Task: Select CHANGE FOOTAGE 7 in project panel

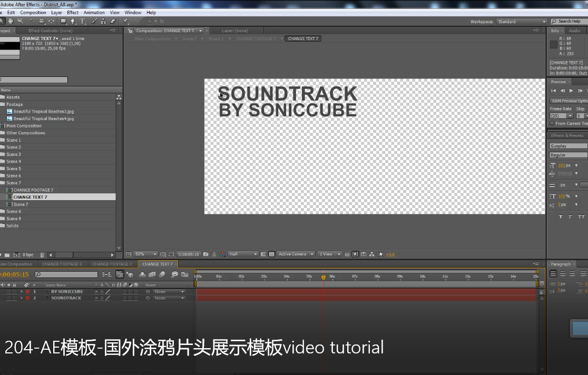Action: click(33, 190)
